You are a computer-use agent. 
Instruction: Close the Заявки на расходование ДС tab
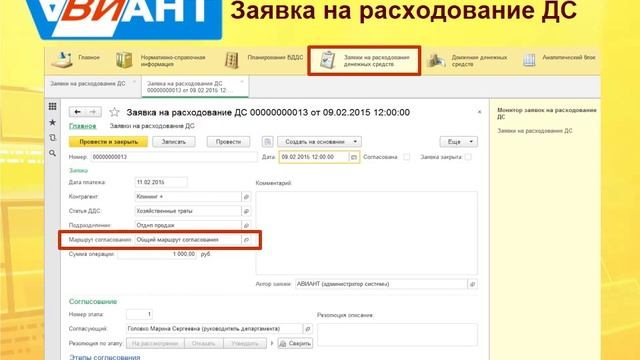134,82
